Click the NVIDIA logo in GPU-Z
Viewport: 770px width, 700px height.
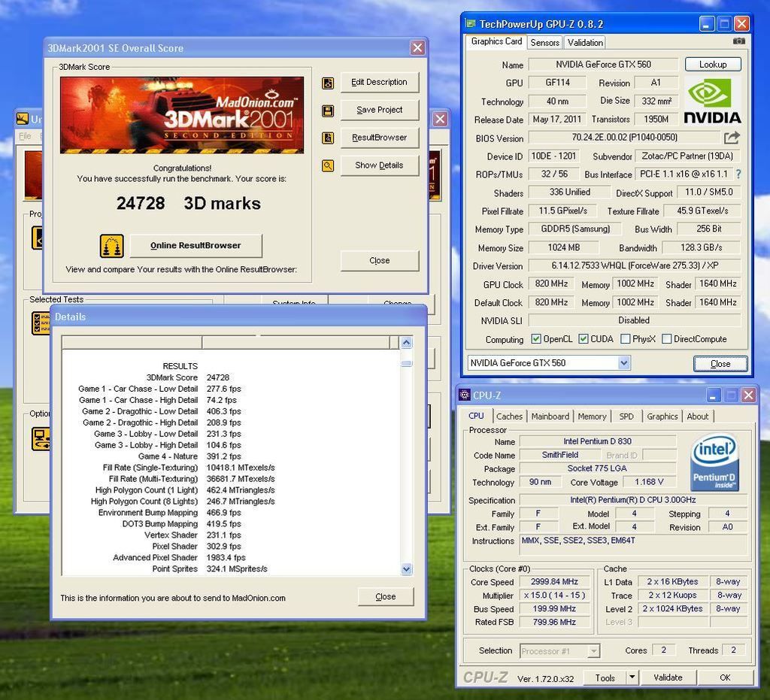click(x=712, y=100)
